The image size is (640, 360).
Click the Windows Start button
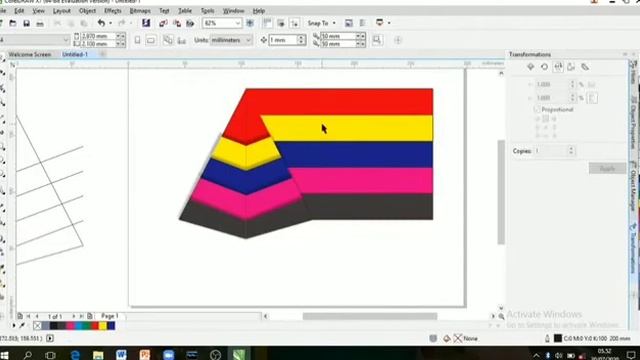(x=4, y=355)
